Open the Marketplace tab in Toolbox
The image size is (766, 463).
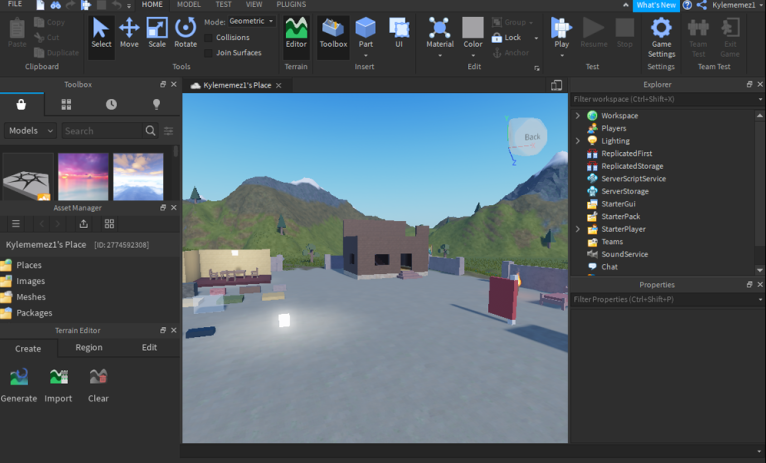[x=21, y=104]
